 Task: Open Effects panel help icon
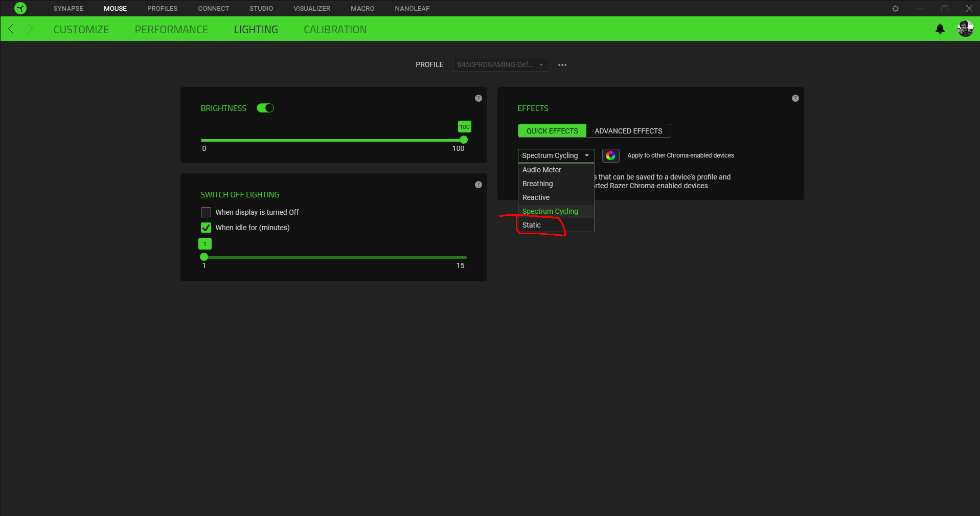795,98
